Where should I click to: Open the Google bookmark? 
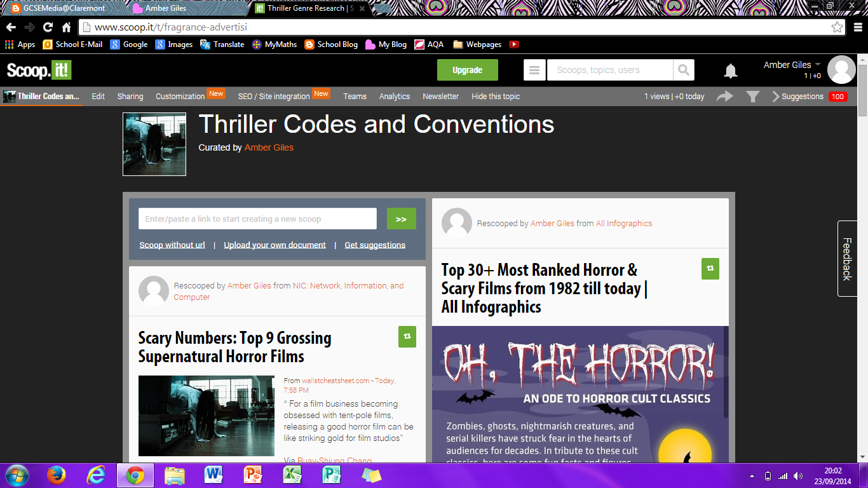[129, 44]
